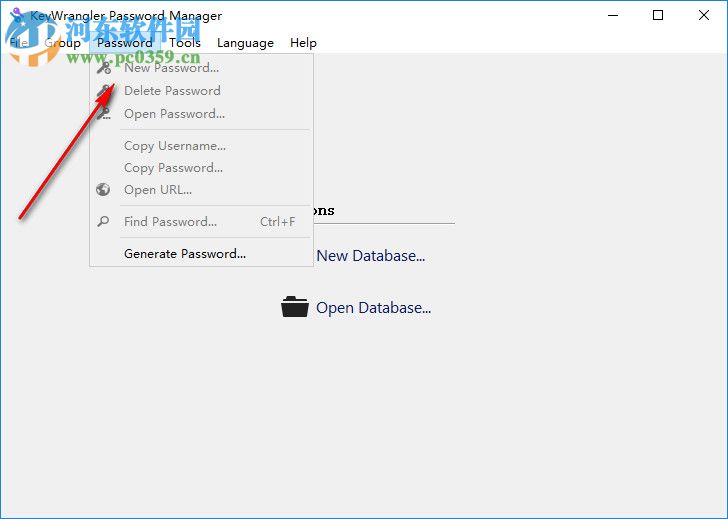
Task: Open the Tools menu
Action: [x=185, y=43]
